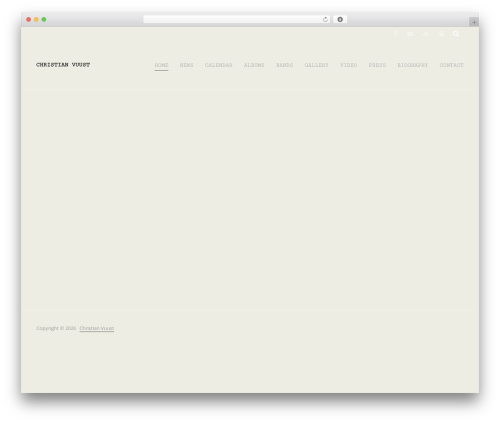Select the Video menu item
This screenshot has height=423, width=500.
click(x=348, y=65)
